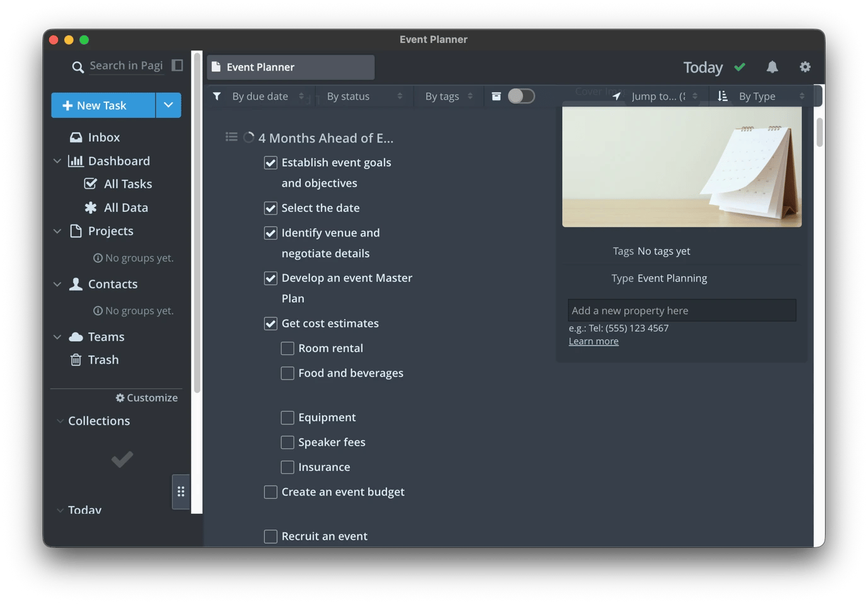
Task: Open All Tasks in the sidebar
Action: (x=127, y=184)
